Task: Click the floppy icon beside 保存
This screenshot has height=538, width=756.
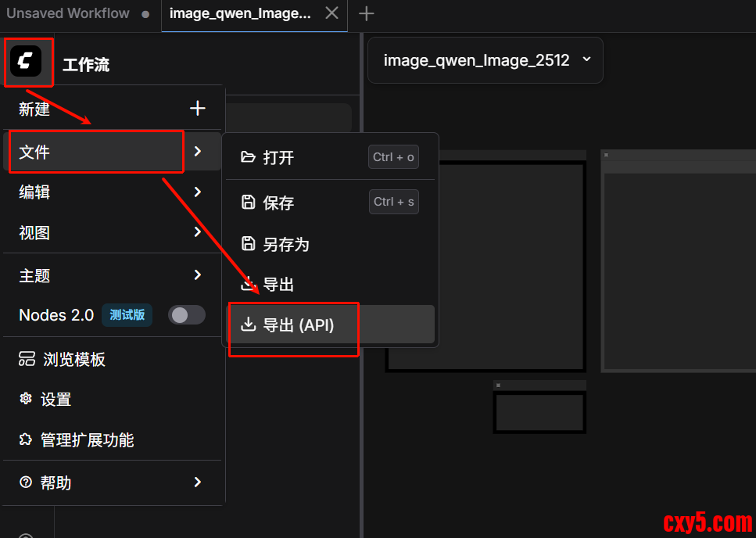Action: (248, 202)
